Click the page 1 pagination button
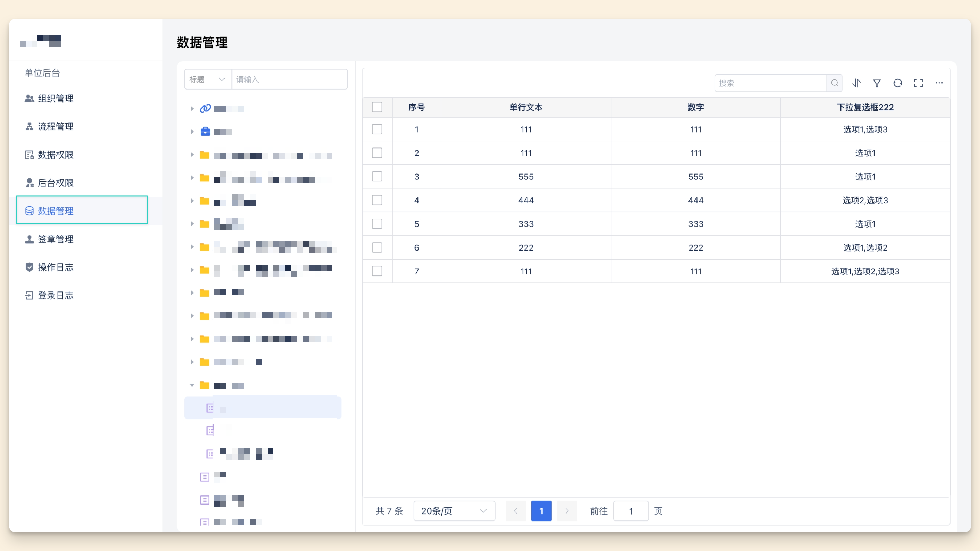 (x=541, y=511)
